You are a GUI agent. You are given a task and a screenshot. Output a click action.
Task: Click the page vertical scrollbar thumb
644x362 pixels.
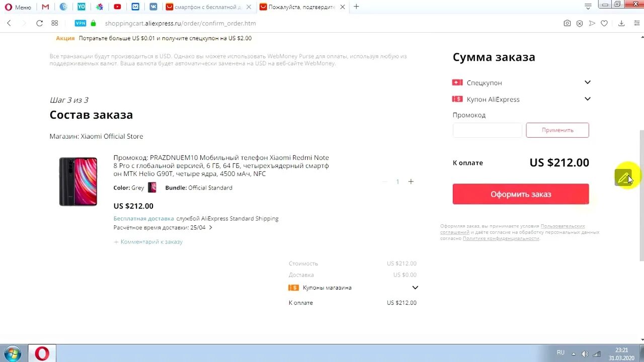coord(641,195)
